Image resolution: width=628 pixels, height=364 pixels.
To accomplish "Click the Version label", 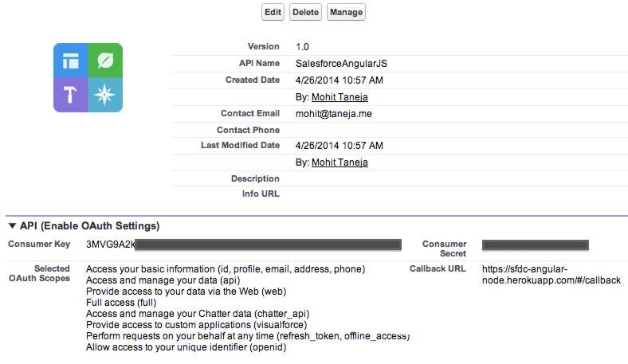I will pyautogui.click(x=263, y=46).
